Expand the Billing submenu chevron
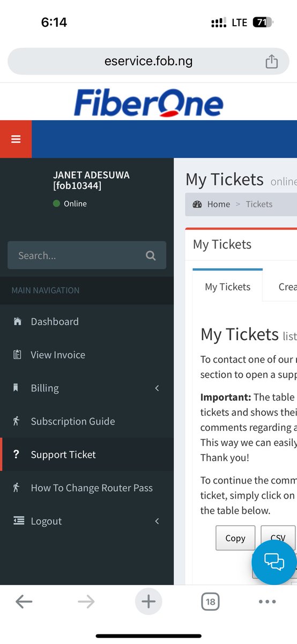 (157, 388)
